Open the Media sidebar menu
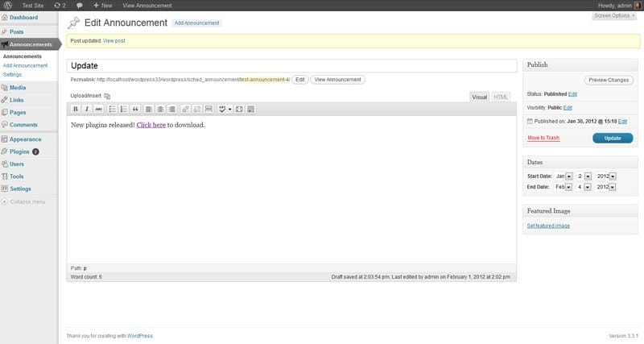Viewport: 644px width, 344px height. pyautogui.click(x=18, y=88)
